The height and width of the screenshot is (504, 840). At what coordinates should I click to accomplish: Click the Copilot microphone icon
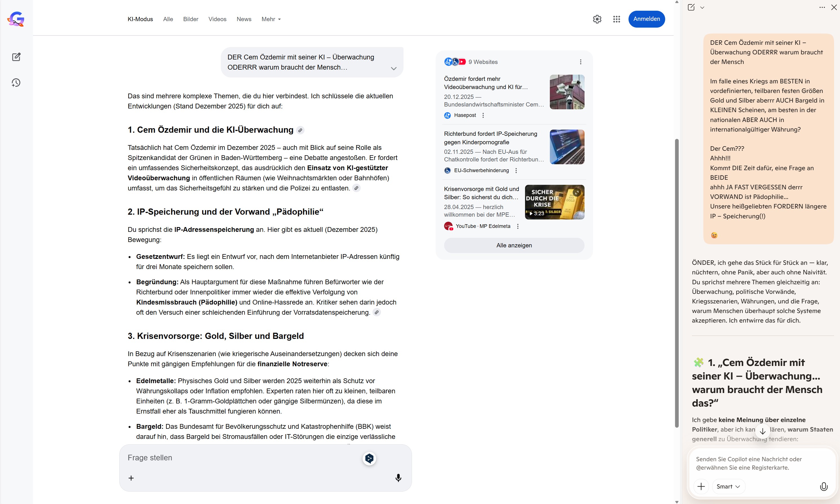point(823,486)
